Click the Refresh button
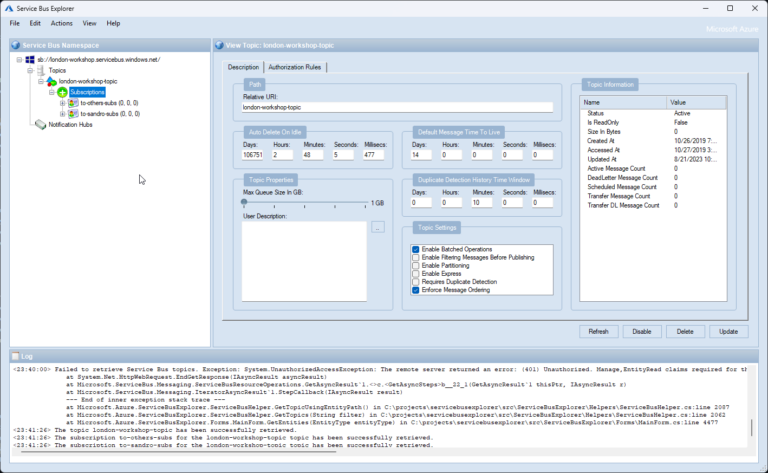Screen dimensions: 768x473 (x=598, y=331)
